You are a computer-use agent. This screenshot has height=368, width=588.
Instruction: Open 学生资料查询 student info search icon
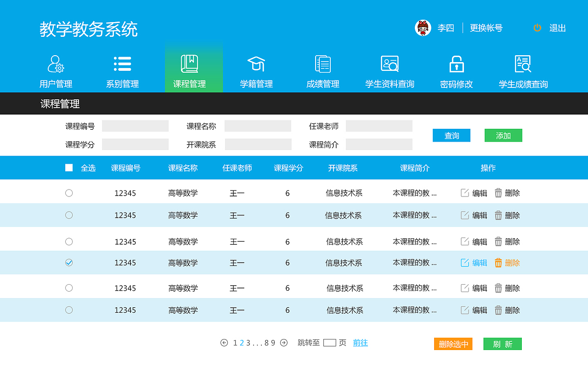(x=389, y=63)
